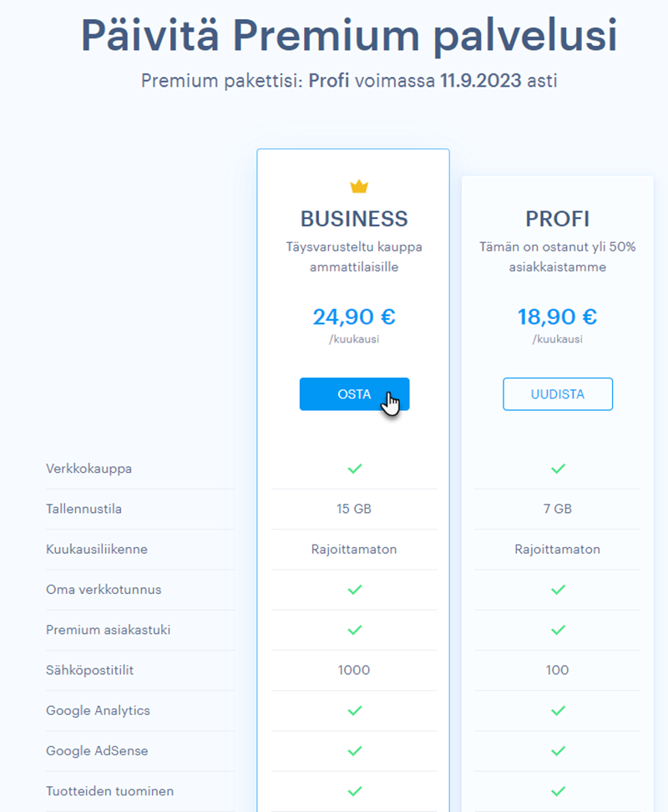
Task: Click the OSTA button for Business plan
Action: pyautogui.click(x=354, y=394)
